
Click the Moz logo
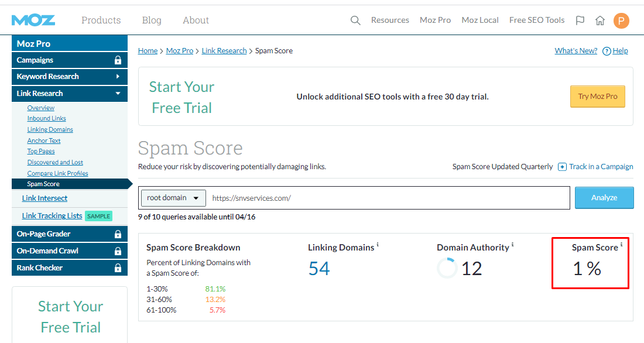33,20
